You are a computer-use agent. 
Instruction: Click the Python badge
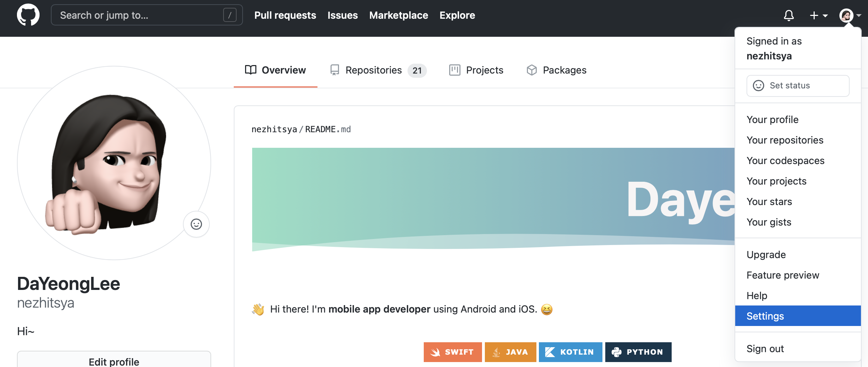638,352
